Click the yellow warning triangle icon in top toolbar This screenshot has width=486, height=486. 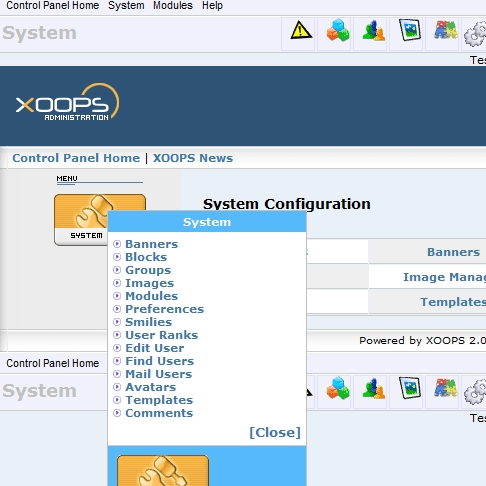(x=301, y=31)
